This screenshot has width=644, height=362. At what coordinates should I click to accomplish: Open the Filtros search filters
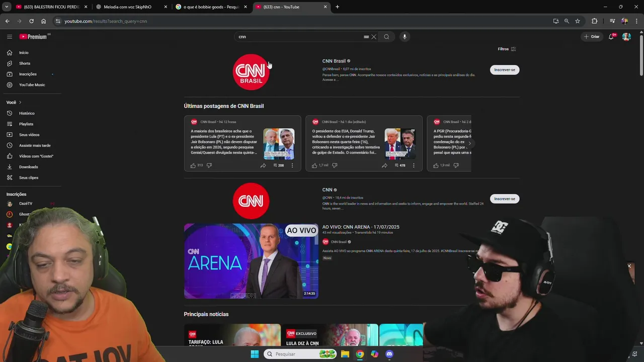coord(507,49)
